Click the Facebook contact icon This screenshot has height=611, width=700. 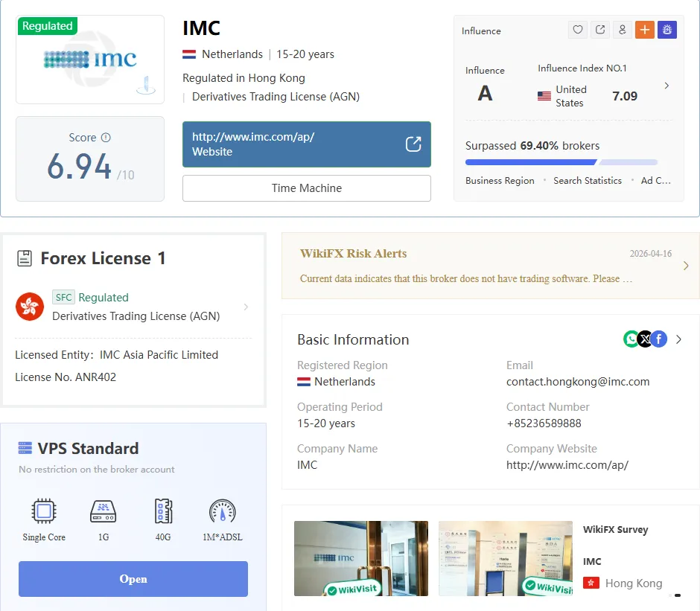[659, 339]
